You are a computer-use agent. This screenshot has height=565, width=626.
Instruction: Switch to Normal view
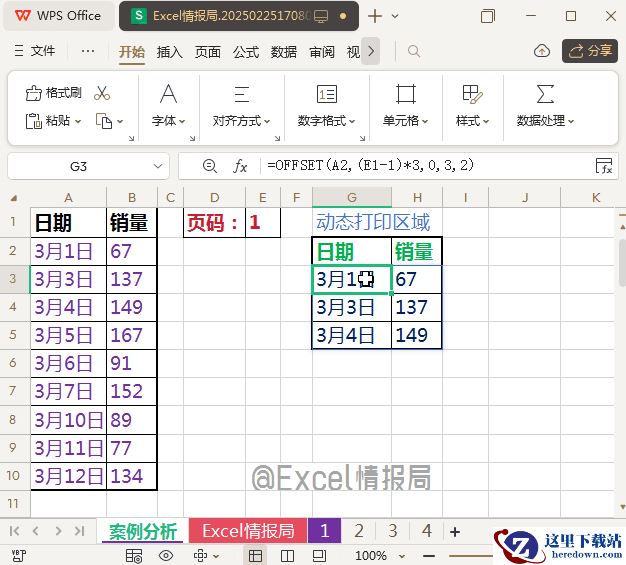point(255,556)
